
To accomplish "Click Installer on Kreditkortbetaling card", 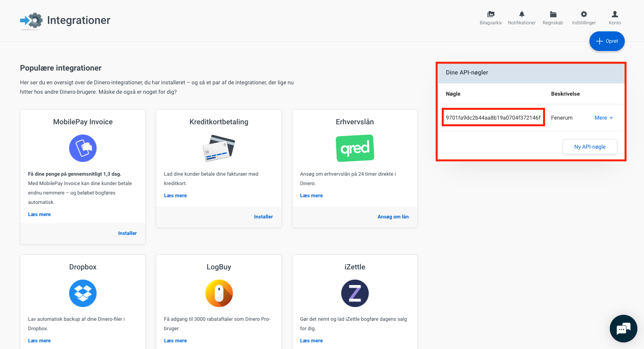I will coord(263,217).
